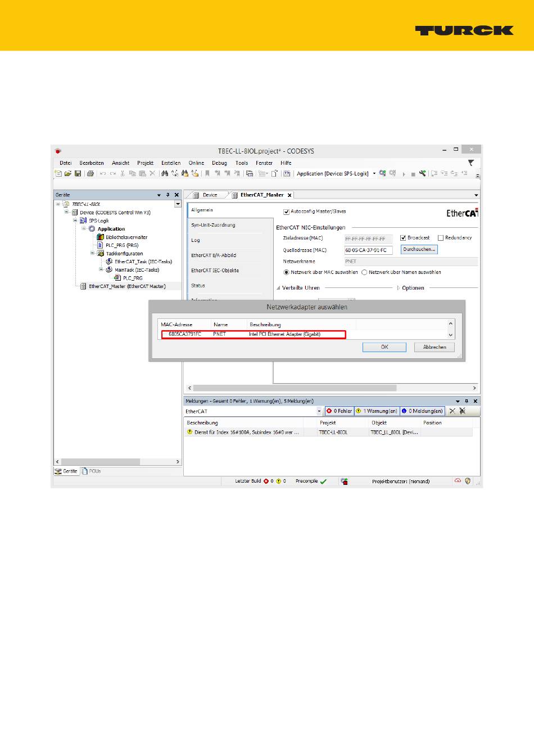This screenshot has width=534, height=756.
Task: Click the Stop square icon in the toolbar
Action: 413,174
